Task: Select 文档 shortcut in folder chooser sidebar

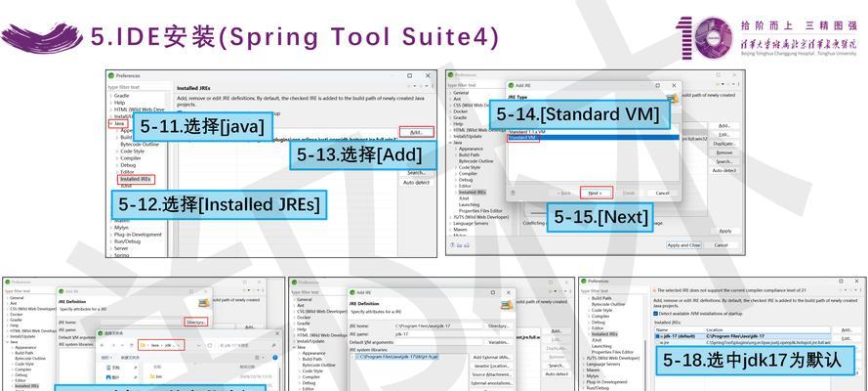Action: pos(115,368)
